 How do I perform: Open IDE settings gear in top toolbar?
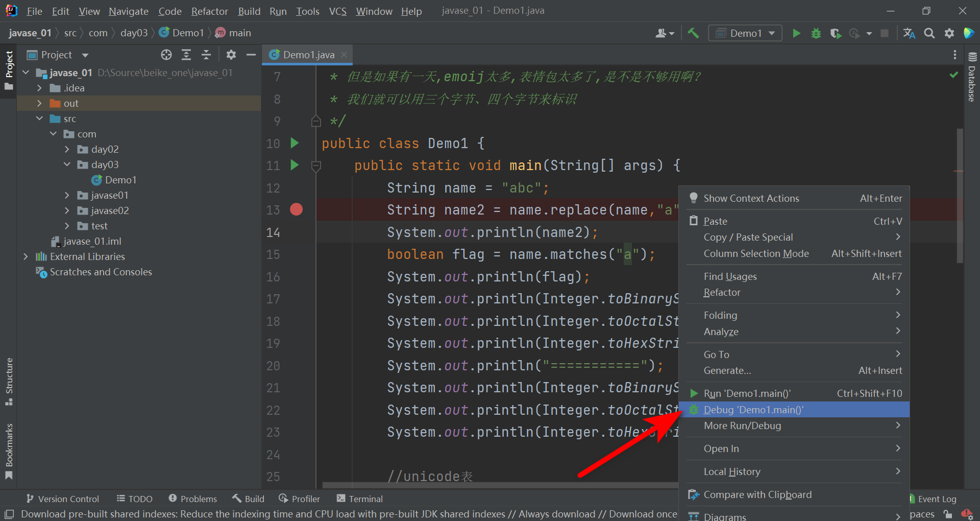[949, 33]
